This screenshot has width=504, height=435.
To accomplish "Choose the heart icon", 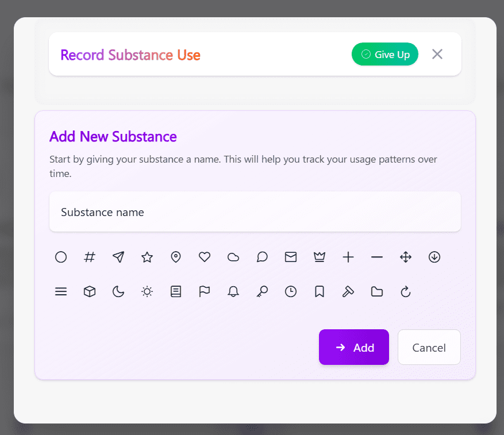I will [x=205, y=257].
